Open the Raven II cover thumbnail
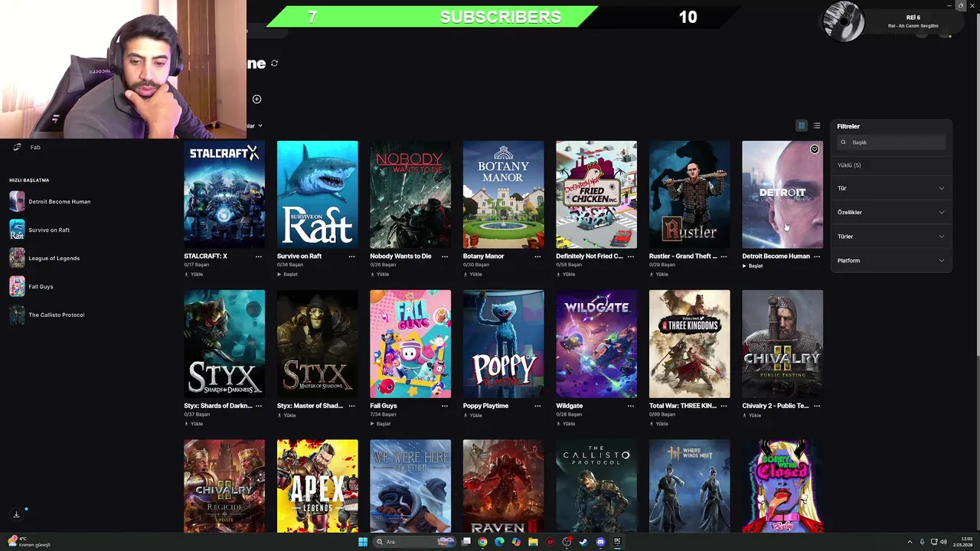This screenshot has width=980, height=551. coord(503,486)
